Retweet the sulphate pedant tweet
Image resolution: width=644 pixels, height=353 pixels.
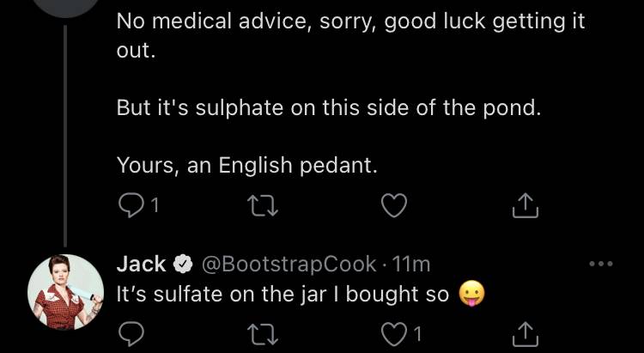(263, 205)
